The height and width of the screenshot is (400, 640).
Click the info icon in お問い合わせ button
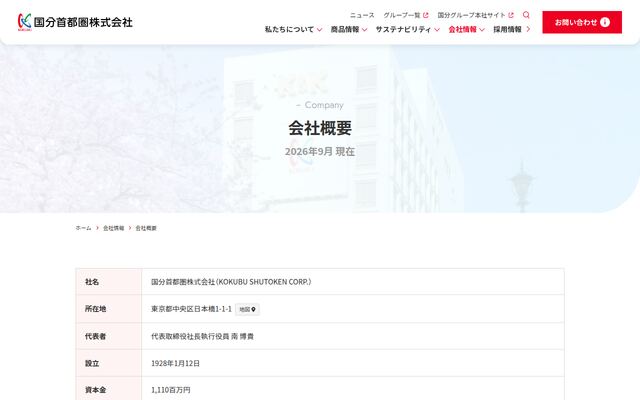(605, 22)
